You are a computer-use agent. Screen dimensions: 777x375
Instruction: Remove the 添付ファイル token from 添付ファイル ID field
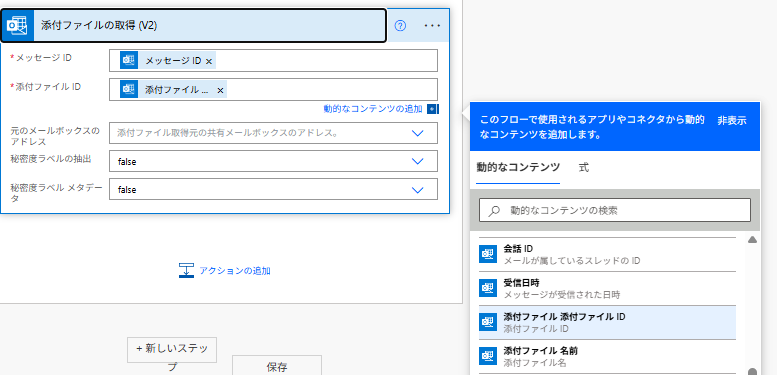point(221,90)
